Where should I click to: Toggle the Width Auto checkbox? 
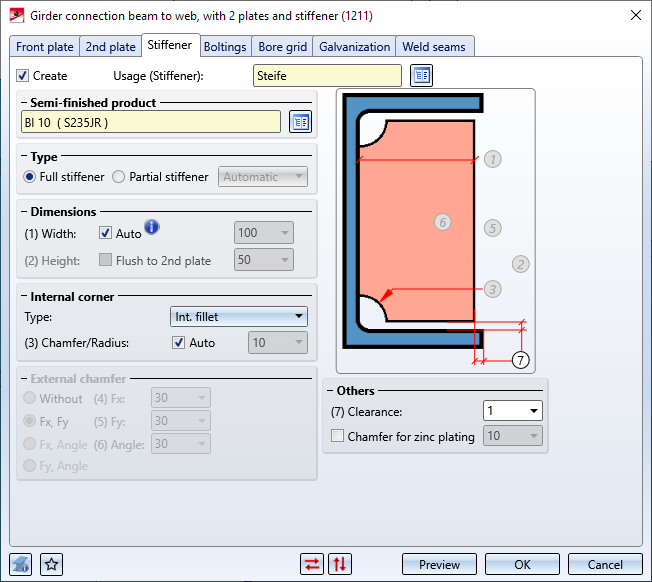105,233
